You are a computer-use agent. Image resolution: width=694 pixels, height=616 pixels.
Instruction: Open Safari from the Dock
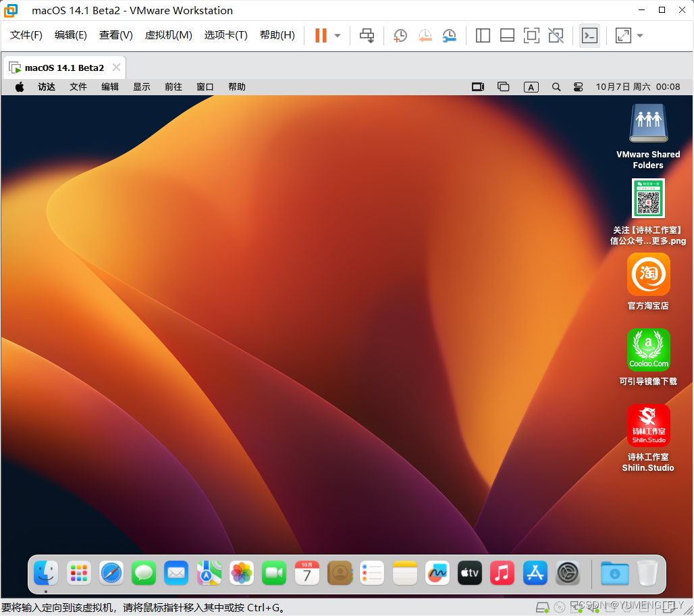(111, 573)
